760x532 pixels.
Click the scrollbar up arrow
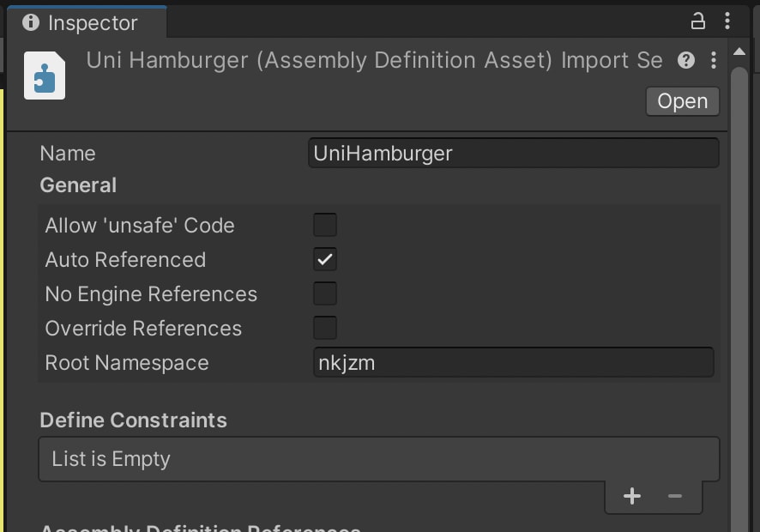click(739, 51)
